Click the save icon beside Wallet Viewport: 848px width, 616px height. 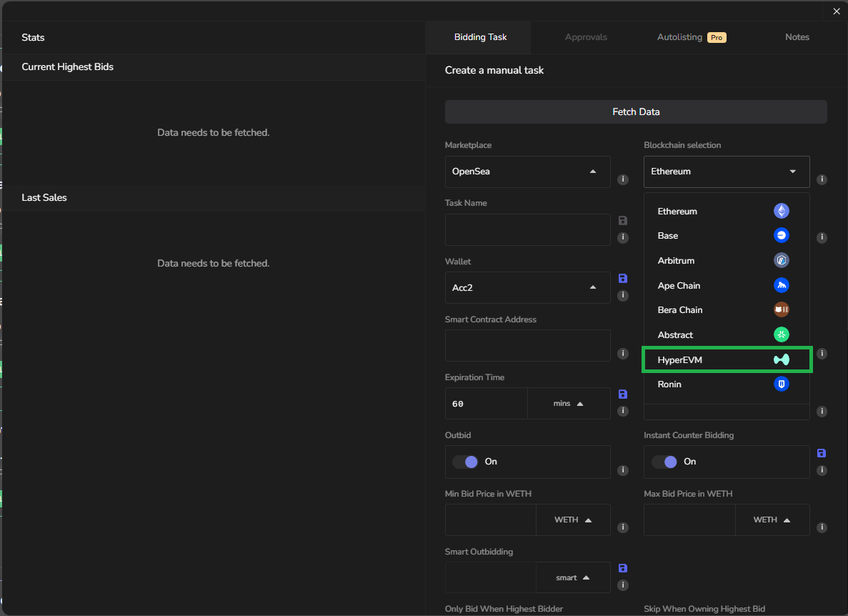tap(622, 278)
